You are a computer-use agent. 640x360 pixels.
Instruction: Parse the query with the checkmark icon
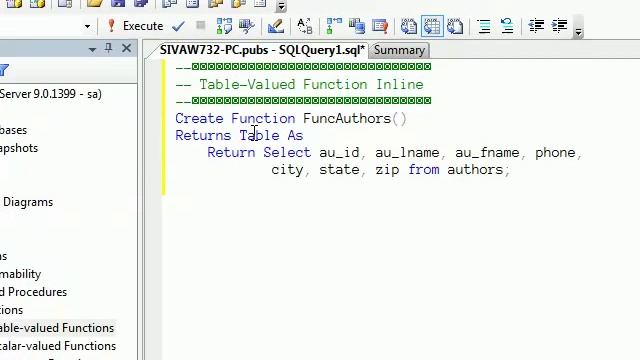(178, 26)
